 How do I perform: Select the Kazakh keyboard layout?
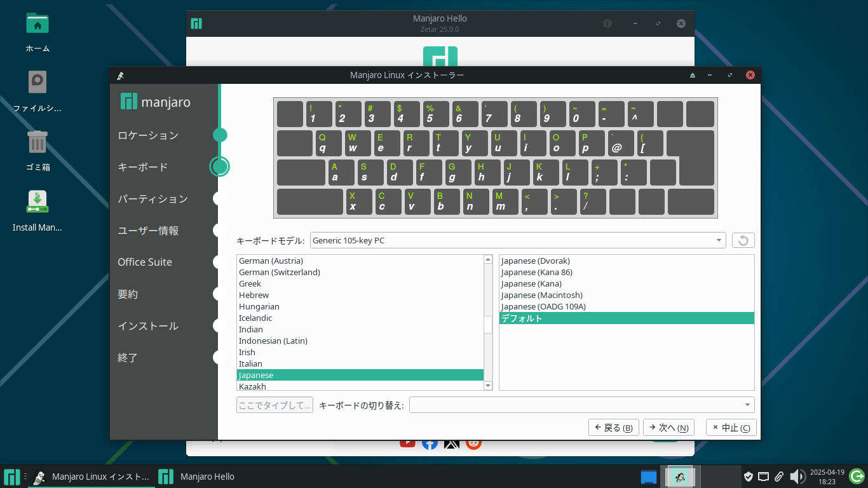coord(360,386)
